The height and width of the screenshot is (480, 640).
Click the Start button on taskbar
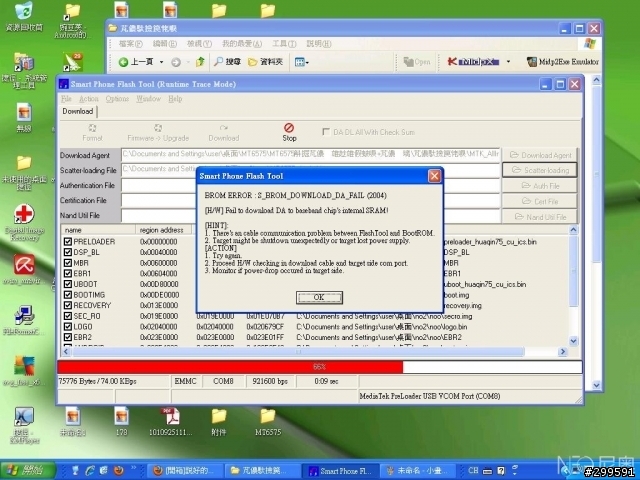pos(28,471)
